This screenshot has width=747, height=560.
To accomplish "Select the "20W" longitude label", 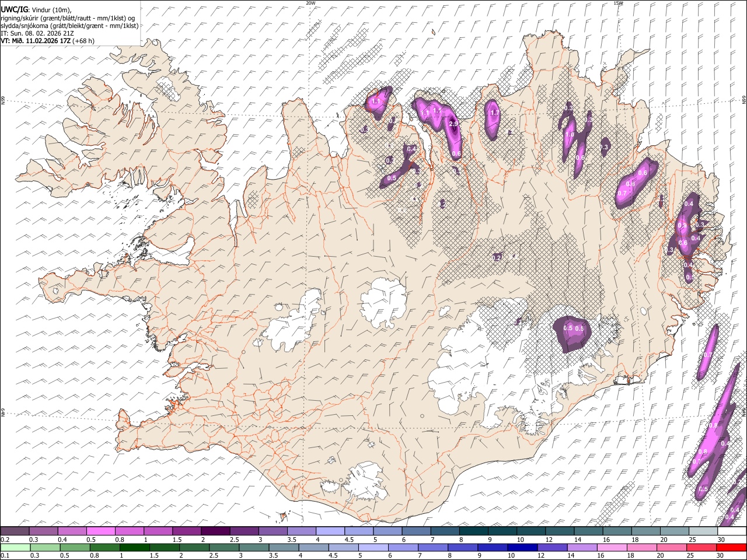I will point(310,3).
